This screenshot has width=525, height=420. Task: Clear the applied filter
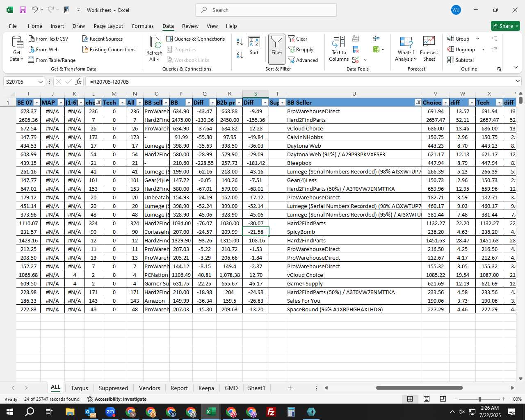(298, 39)
